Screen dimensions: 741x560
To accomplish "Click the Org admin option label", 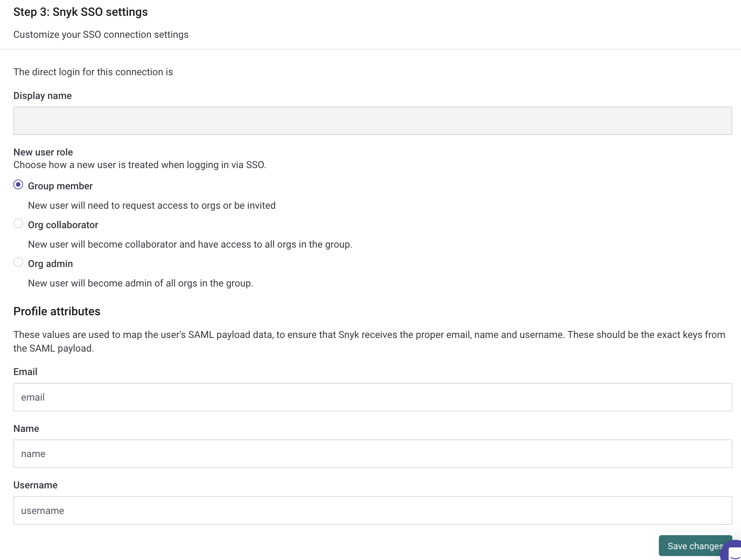I will point(50,263).
